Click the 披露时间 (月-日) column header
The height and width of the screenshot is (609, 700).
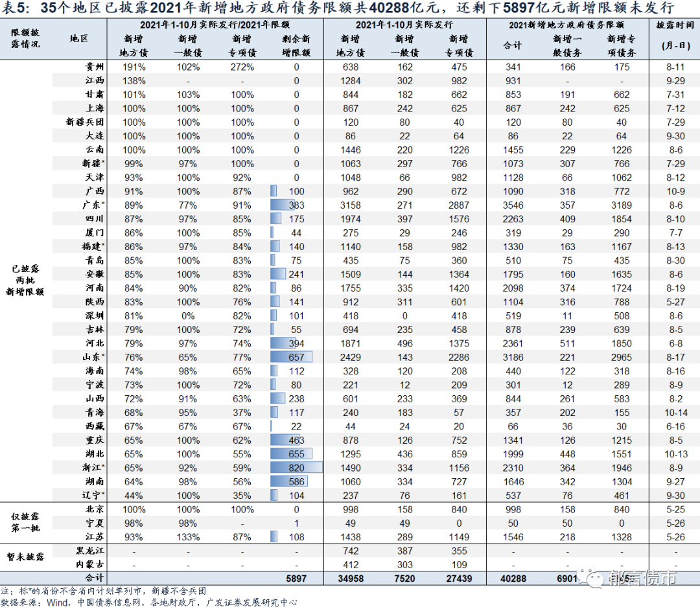(x=675, y=35)
